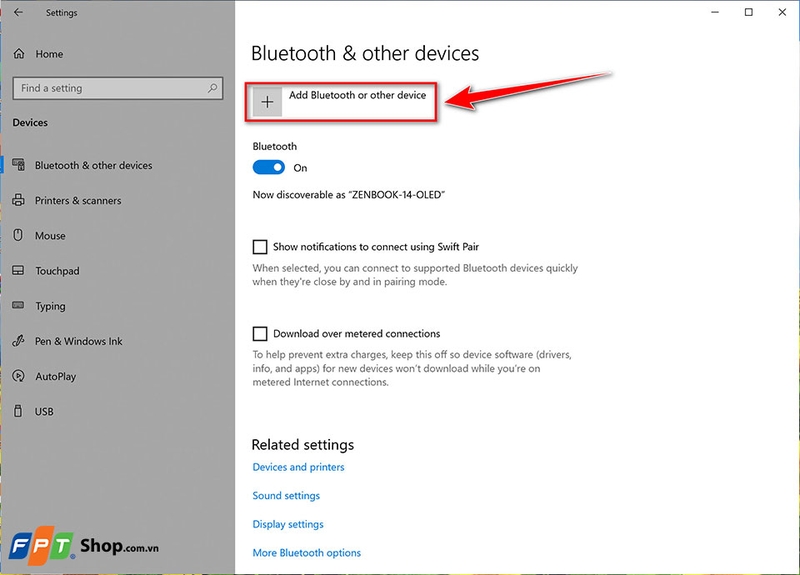Viewport: 800px width, 575px height.
Task: Click the Devices section label in the sidebar
Action: click(30, 122)
